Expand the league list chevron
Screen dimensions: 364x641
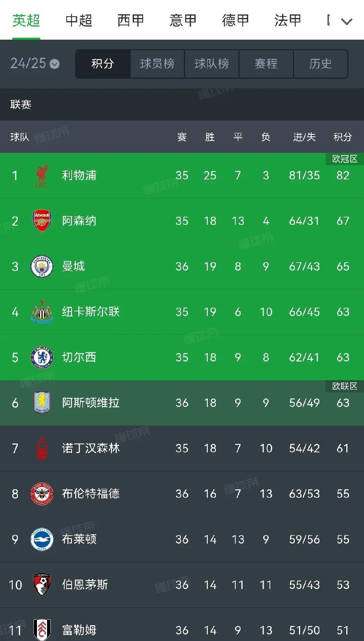(347, 22)
